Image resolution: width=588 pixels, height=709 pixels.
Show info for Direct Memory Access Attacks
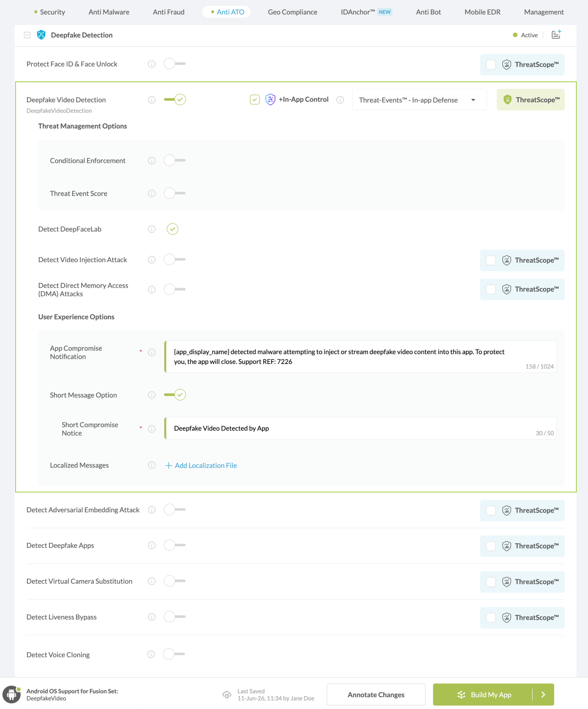point(152,289)
